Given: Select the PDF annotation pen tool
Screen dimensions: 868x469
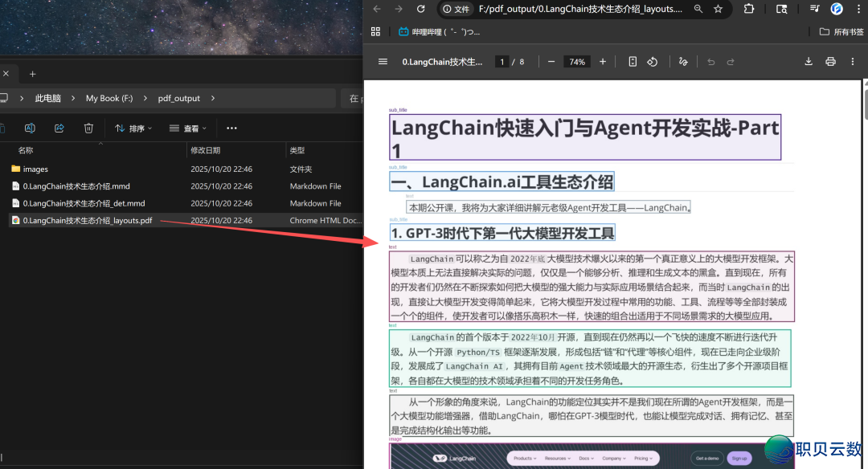Looking at the screenshot, I should [x=683, y=61].
